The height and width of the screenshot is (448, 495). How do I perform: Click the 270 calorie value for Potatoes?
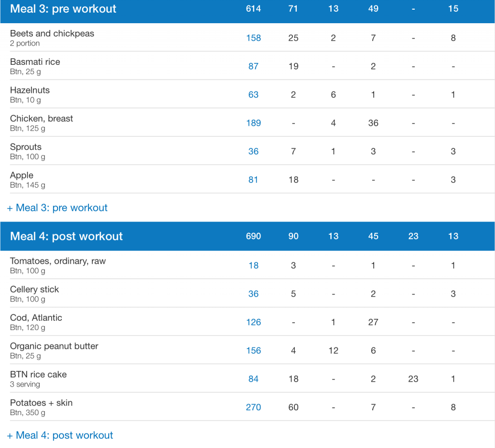point(253,407)
